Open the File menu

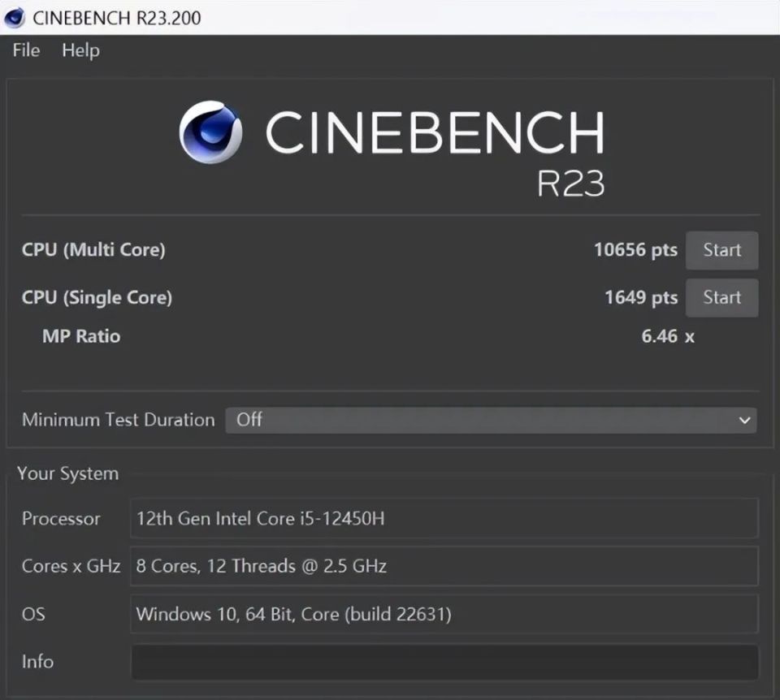(x=26, y=50)
